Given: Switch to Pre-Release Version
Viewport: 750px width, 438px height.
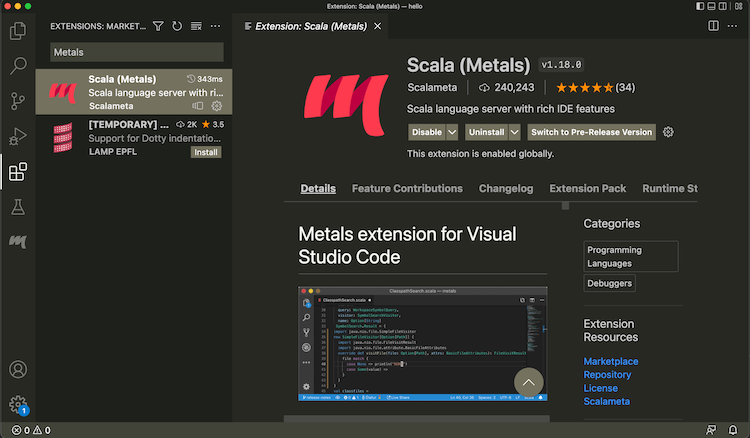Looking at the screenshot, I should (591, 132).
